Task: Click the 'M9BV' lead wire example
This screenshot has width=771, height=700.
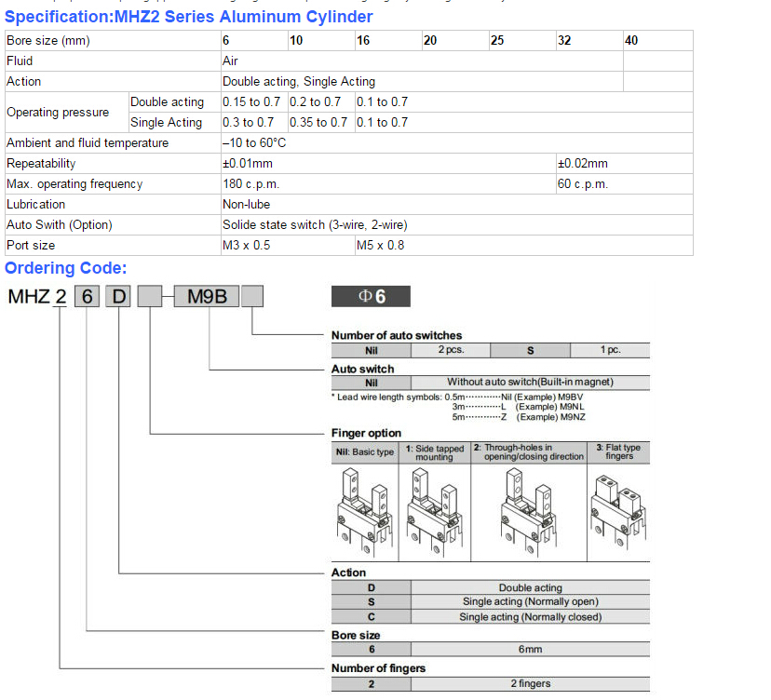Action: pyautogui.click(x=571, y=397)
